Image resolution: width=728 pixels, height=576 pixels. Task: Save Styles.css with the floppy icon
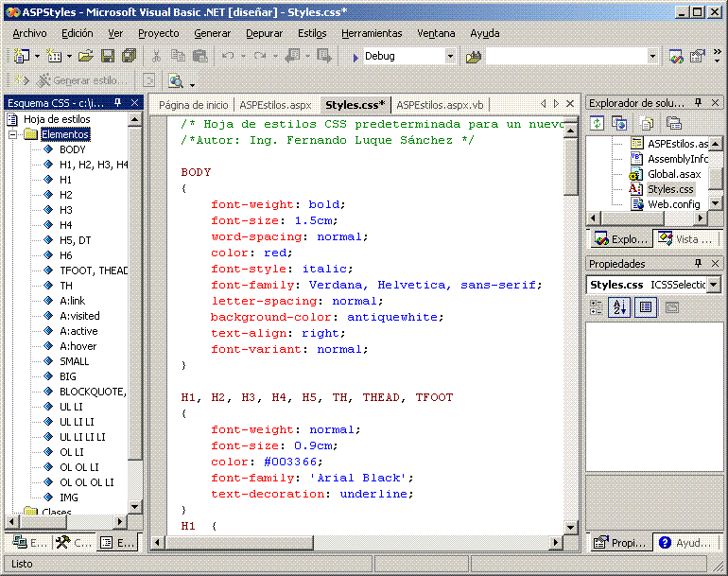(x=108, y=56)
